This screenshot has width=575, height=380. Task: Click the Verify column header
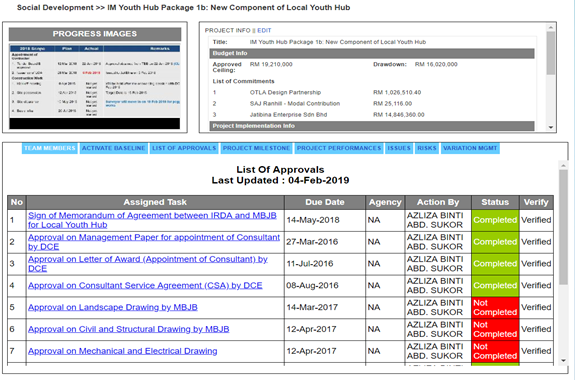pos(536,202)
